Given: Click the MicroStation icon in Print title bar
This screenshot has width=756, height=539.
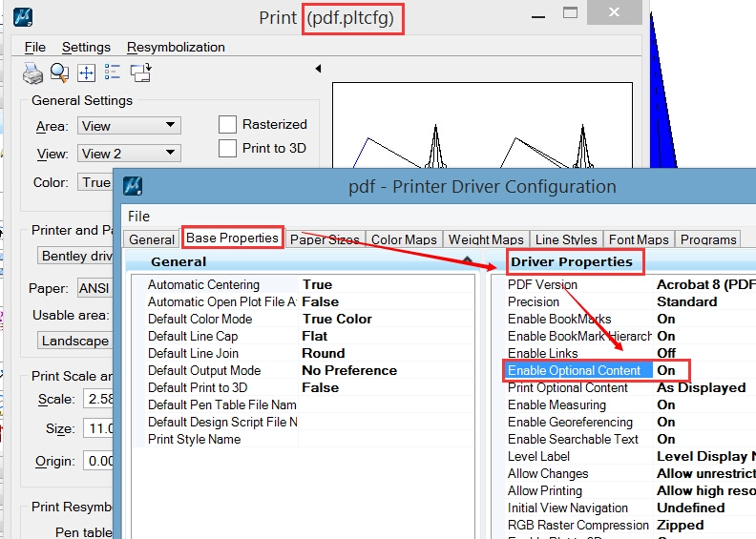Looking at the screenshot, I should tap(24, 18).
